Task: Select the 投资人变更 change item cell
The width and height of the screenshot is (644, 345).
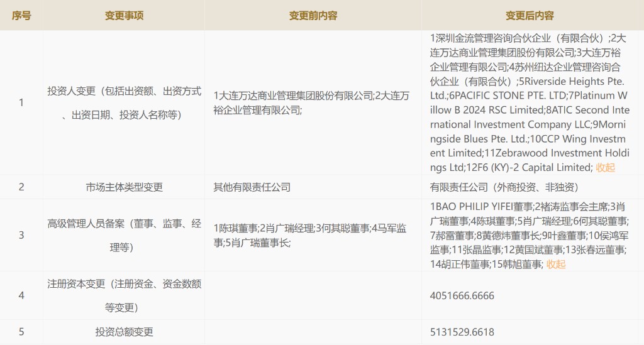Action: 124,102
